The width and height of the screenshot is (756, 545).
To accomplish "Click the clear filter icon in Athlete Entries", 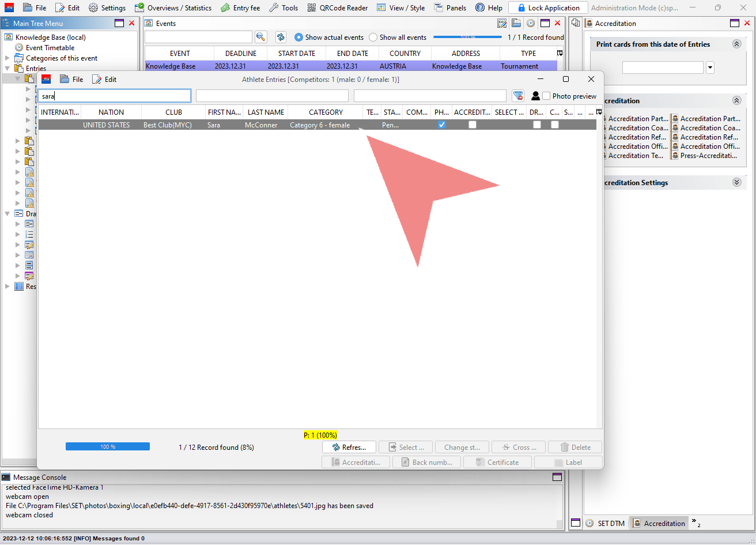I will pos(518,96).
